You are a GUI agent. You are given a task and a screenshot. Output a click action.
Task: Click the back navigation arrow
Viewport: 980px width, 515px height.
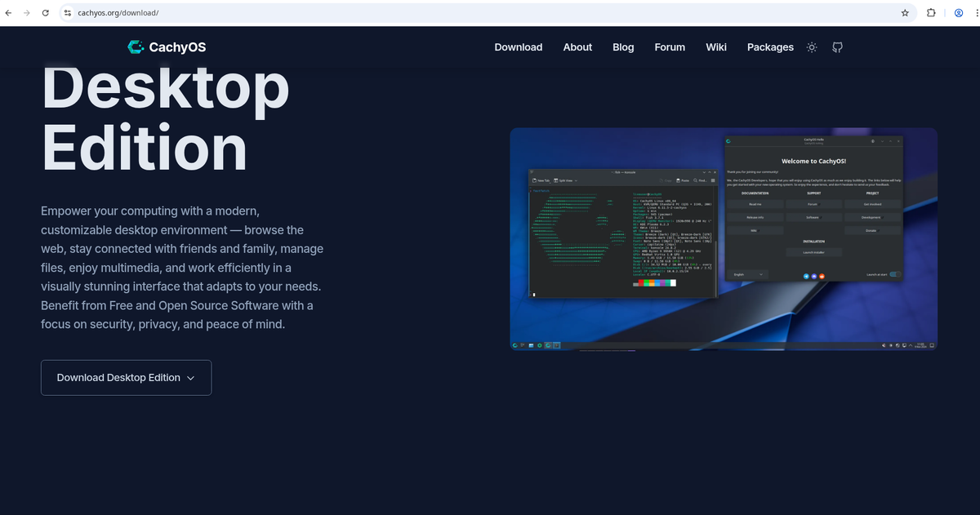click(8, 13)
